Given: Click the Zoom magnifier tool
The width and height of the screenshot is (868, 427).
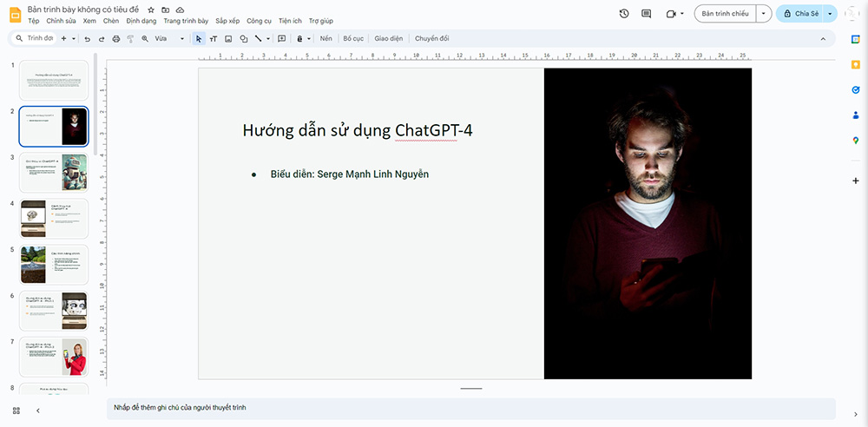Looking at the screenshot, I should point(145,39).
